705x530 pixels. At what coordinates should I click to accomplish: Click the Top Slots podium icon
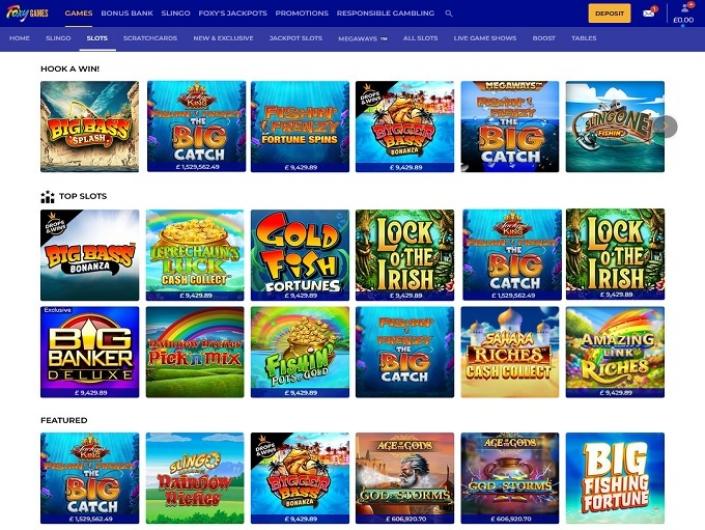(x=47, y=196)
